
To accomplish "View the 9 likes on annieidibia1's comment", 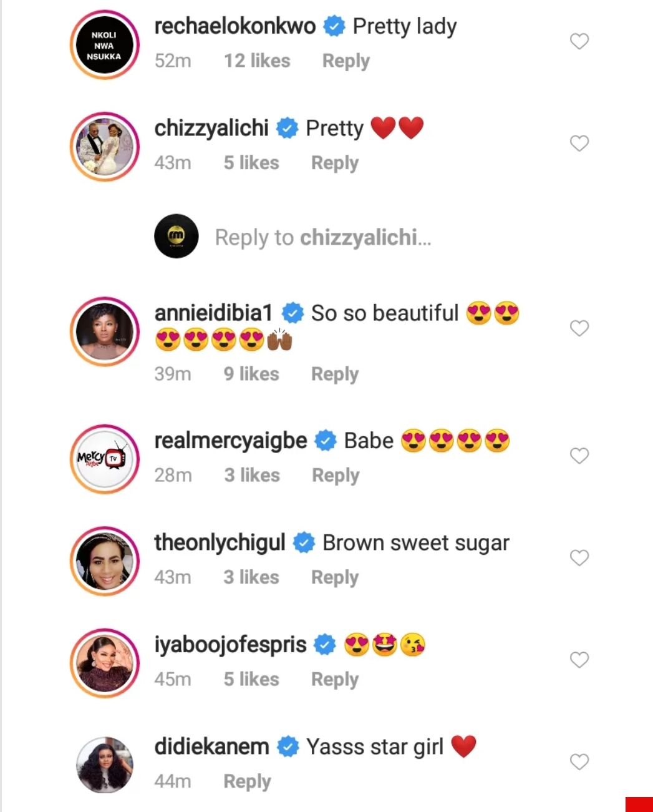I will (251, 374).
